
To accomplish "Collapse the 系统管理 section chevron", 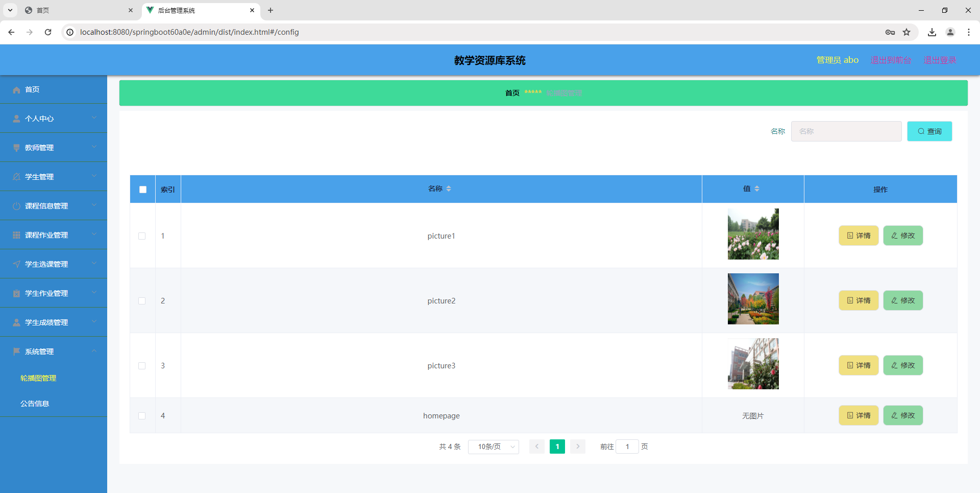I will click(x=94, y=351).
